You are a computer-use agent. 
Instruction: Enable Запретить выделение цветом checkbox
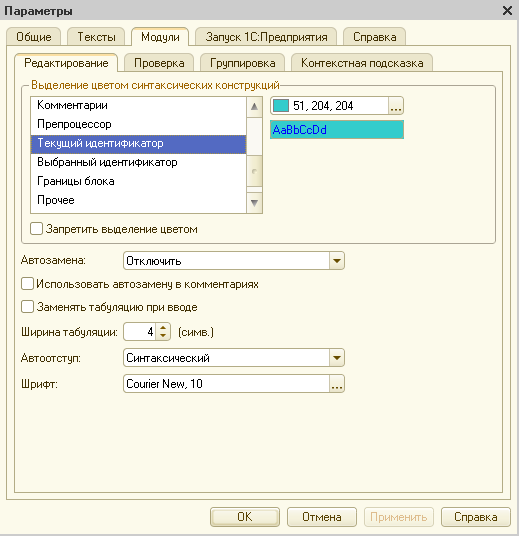click(37, 229)
